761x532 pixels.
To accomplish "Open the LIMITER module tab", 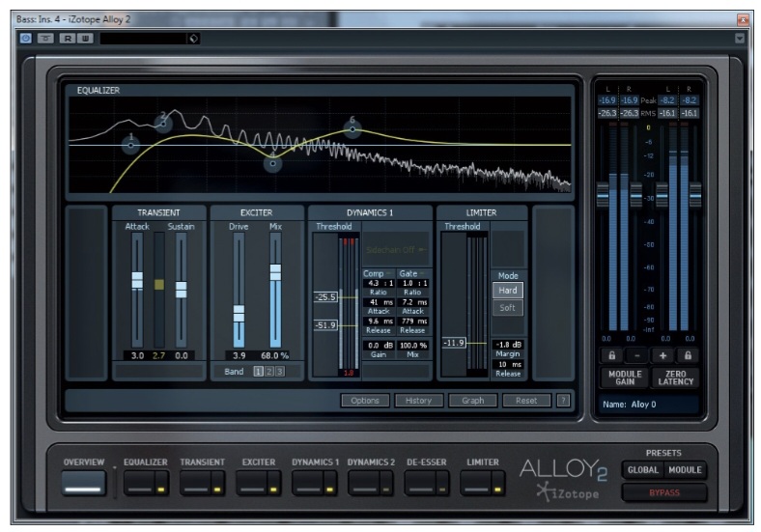I will tap(476, 484).
